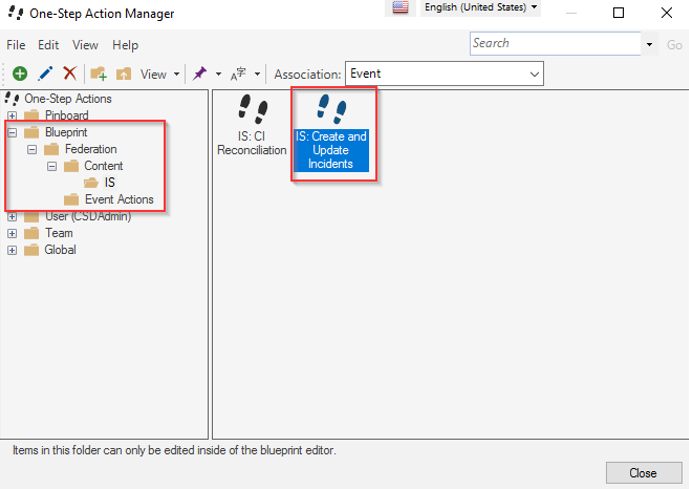Click the move up folder icon

point(124,74)
